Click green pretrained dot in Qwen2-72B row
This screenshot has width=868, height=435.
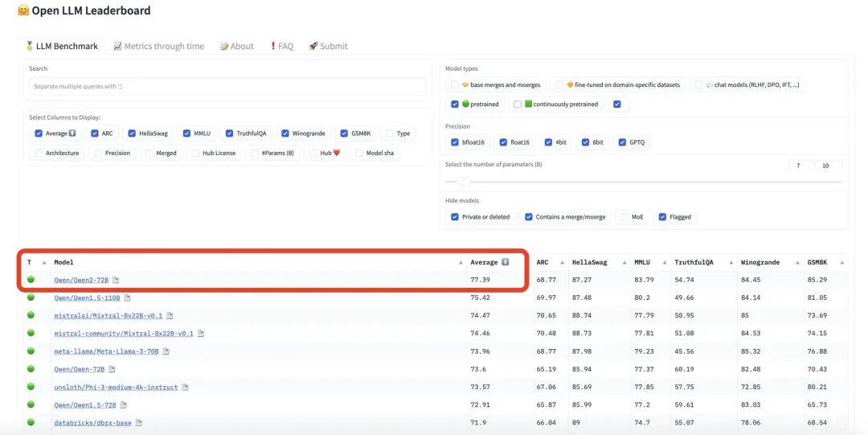(31, 279)
